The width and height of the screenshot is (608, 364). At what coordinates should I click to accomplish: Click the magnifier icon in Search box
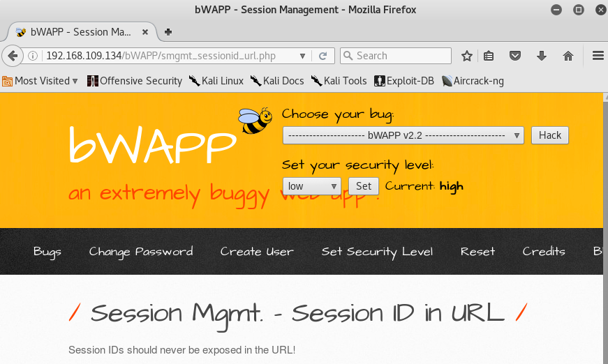(348, 56)
